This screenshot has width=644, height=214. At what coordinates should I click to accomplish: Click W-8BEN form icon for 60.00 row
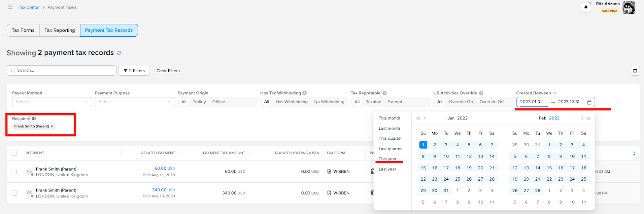[329, 171]
